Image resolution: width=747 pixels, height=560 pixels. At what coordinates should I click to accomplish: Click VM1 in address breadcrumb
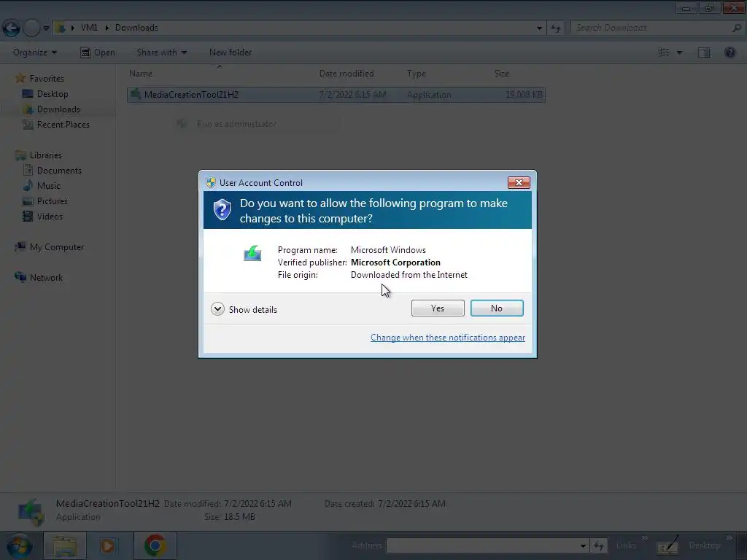tap(89, 28)
